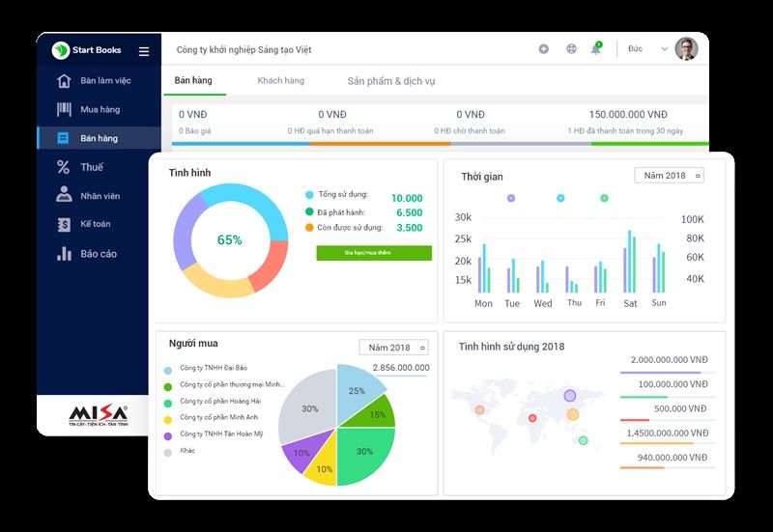Viewport: 773px width, 532px height.
Task: Open the help lifebuoy icon
Action: (x=571, y=49)
